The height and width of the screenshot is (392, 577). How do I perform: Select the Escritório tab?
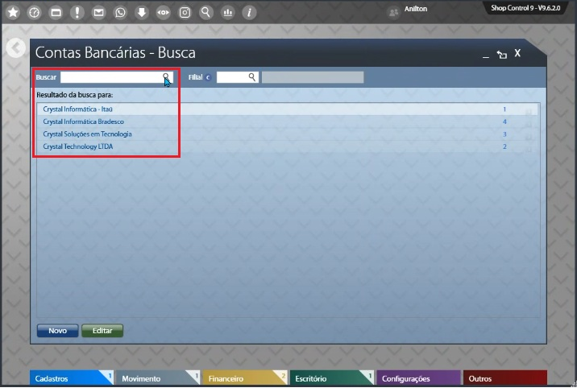(x=330, y=378)
